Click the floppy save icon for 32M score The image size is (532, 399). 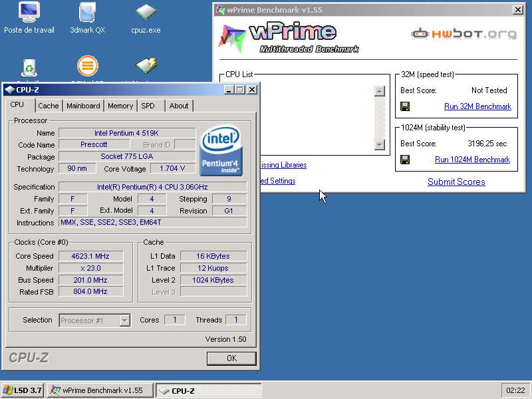(x=405, y=106)
